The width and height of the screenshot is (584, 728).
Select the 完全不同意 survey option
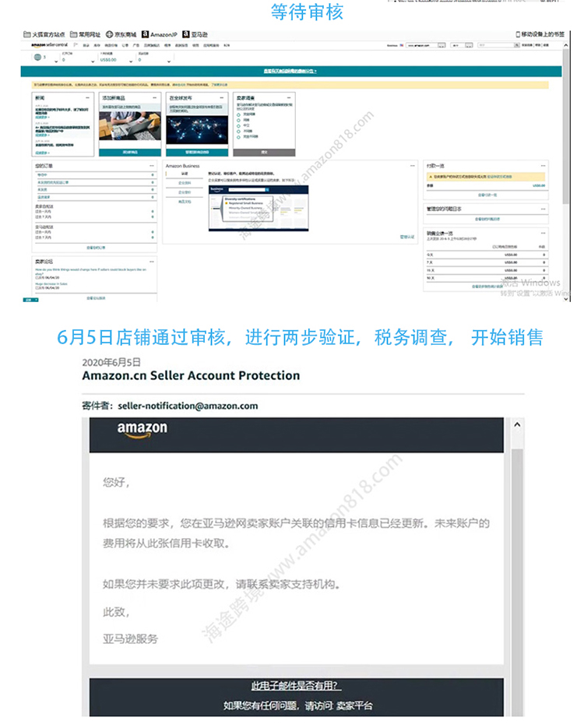238,137
